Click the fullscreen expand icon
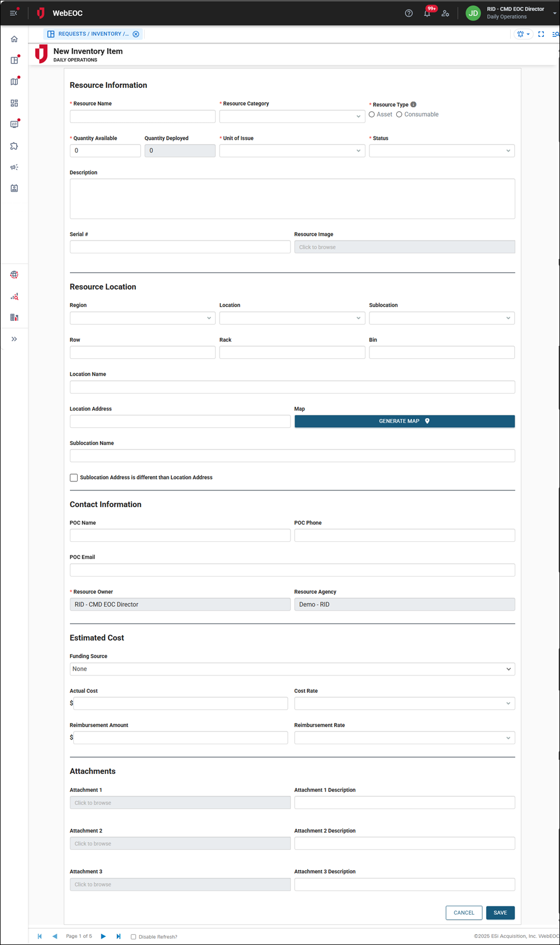 [x=541, y=34]
